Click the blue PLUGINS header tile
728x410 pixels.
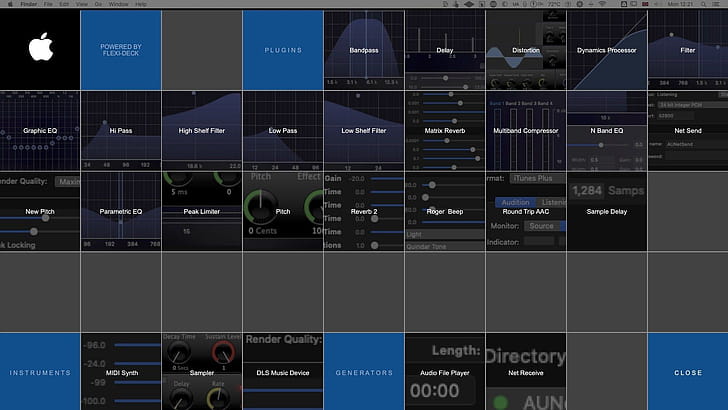[x=283, y=49]
